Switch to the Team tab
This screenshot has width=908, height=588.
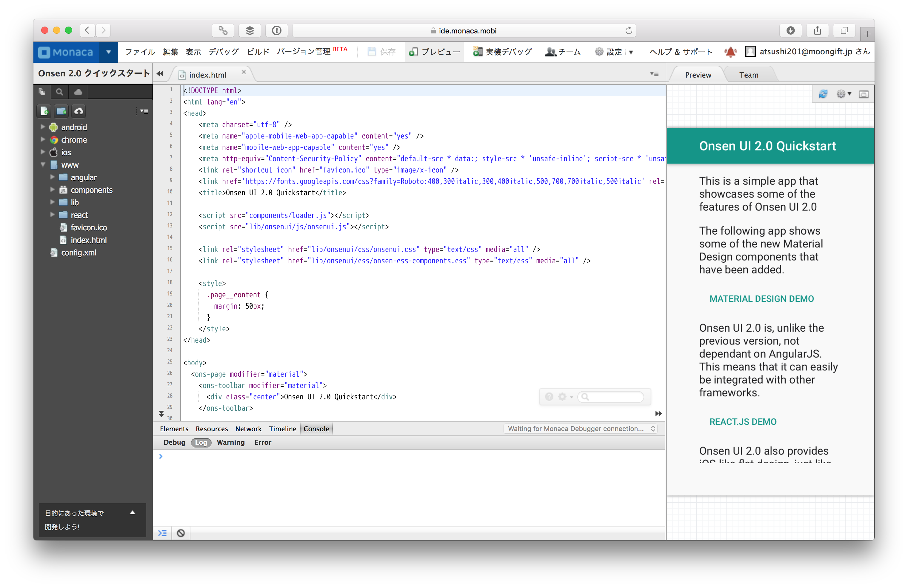coord(749,75)
